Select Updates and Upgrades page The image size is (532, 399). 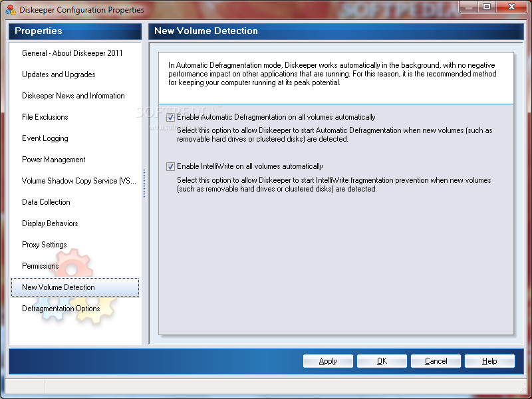[x=59, y=74]
